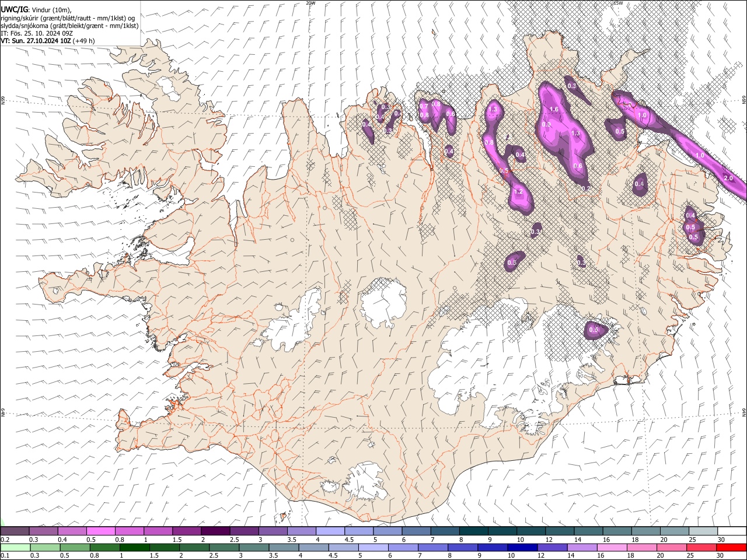Choose the upper legend swatch labelled 18
Image resolution: width=747 pixels, height=560 pixels.
pyautogui.click(x=645, y=531)
